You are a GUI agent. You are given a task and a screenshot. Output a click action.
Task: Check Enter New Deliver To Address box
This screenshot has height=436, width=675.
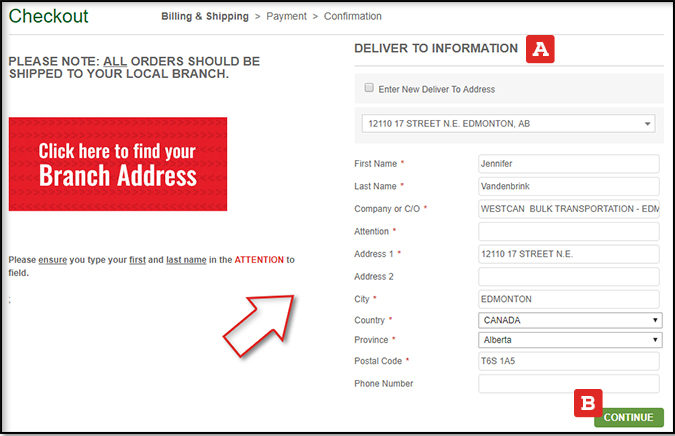369,88
